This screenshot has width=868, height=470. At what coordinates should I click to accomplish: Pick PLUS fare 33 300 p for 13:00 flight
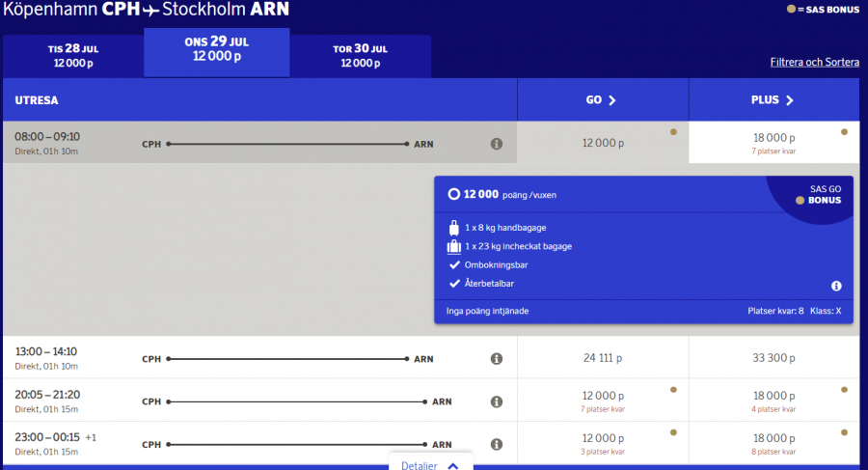773,358
